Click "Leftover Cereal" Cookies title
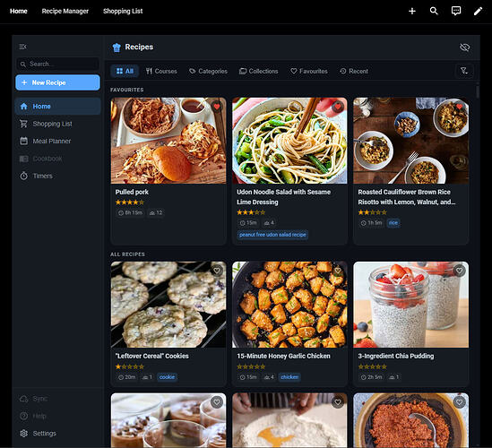 [x=151, y=356]
